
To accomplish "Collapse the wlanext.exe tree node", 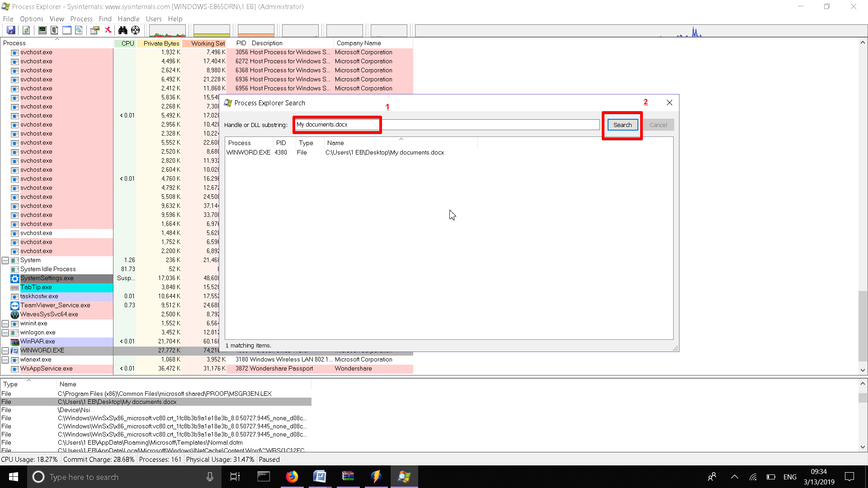I will tap(5, 360).
